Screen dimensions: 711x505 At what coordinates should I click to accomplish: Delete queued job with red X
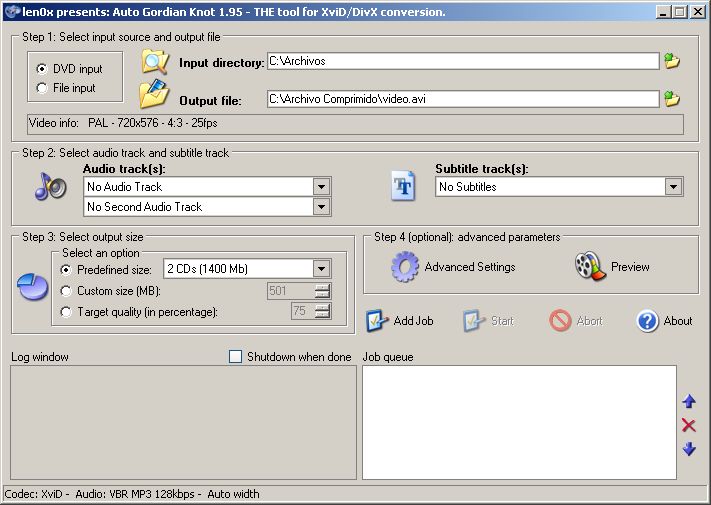[x=688, y=425]
